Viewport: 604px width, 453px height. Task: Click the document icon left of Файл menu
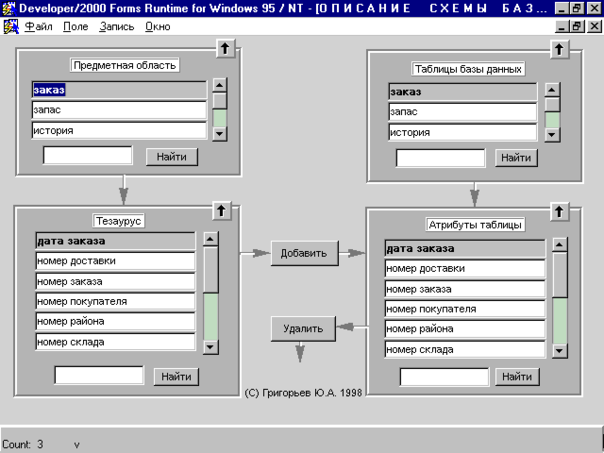click(x=11, y=27)
